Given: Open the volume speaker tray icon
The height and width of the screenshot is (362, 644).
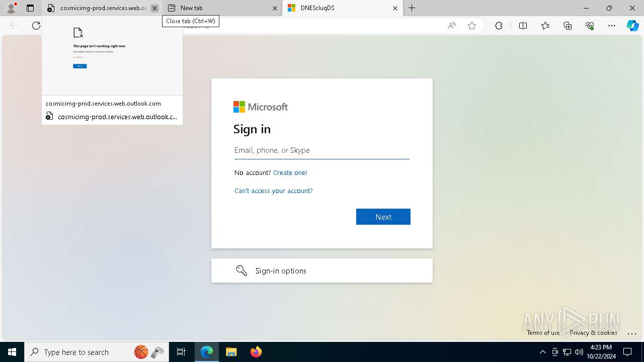Looking at the screenshot, I should click(579, 352).
